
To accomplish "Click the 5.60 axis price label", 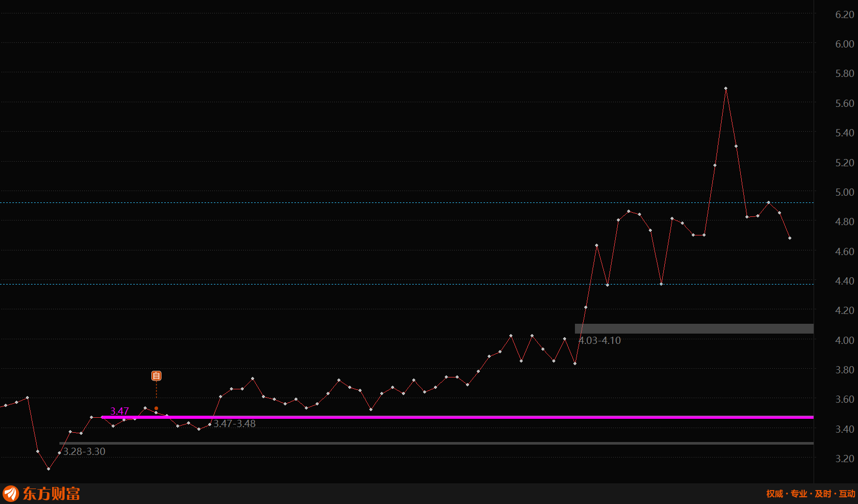I will click(845, 103).
